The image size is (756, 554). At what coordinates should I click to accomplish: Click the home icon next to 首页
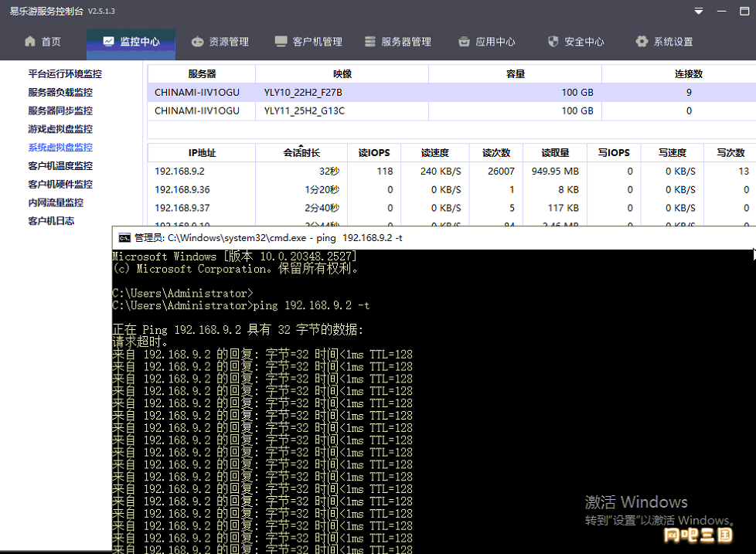pyautogui.click(x=30, y=42)
